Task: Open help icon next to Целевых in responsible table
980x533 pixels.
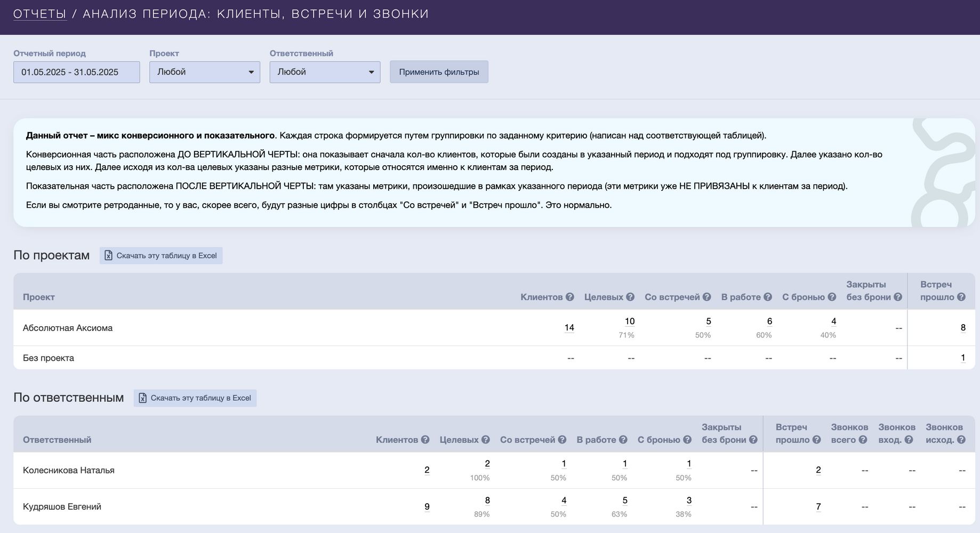Action: 485,440
